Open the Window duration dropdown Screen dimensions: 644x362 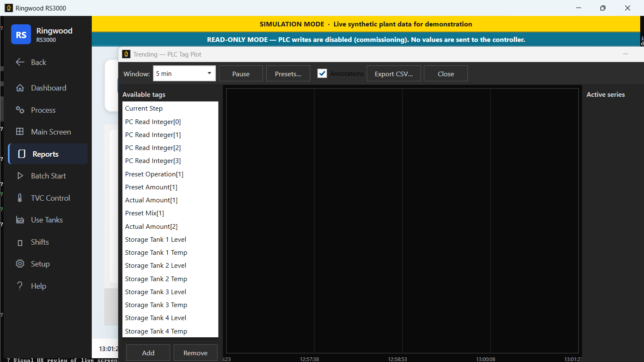(184, 73)
